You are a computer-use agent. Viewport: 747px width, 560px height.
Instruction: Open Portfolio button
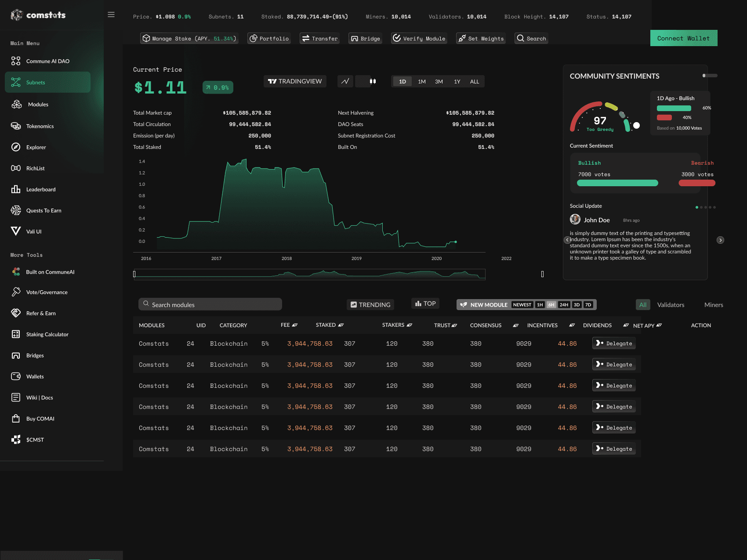269,38
